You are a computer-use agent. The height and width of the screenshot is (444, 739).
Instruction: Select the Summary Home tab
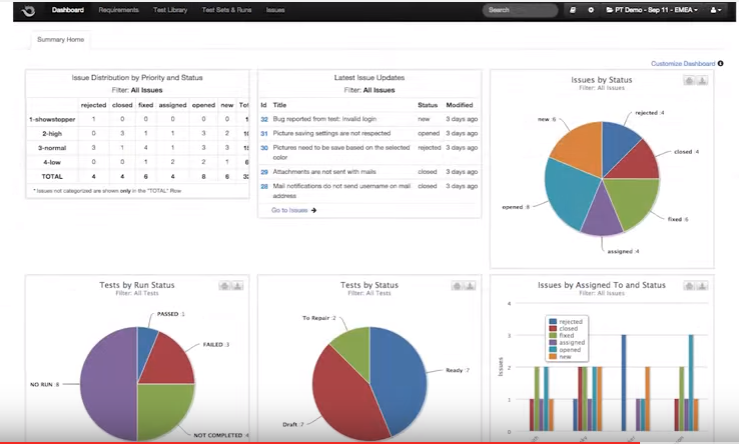pos(61,40)
